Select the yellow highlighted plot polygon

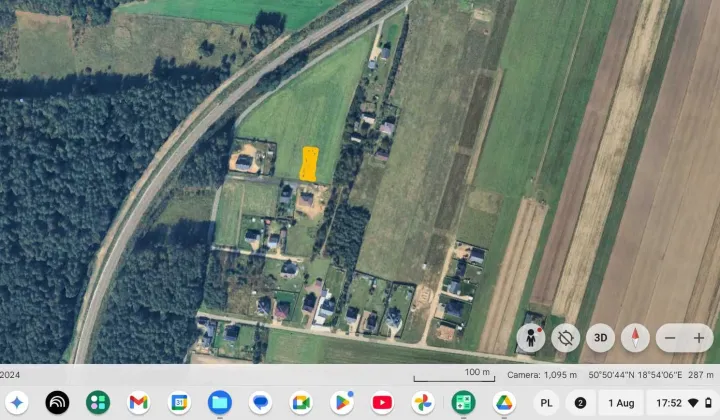coord(309,164)
